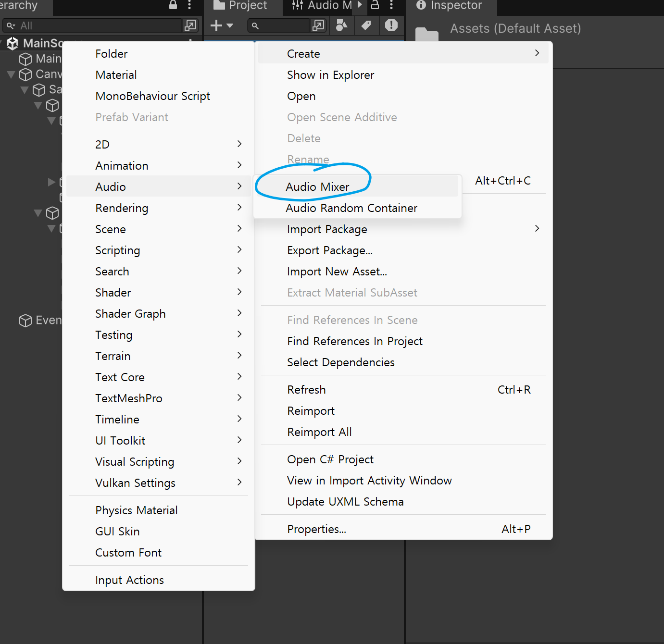This screenshot has width=664, height=644.
Task: Choose Audio Random Container from submenu
Action: click(357, 208)
